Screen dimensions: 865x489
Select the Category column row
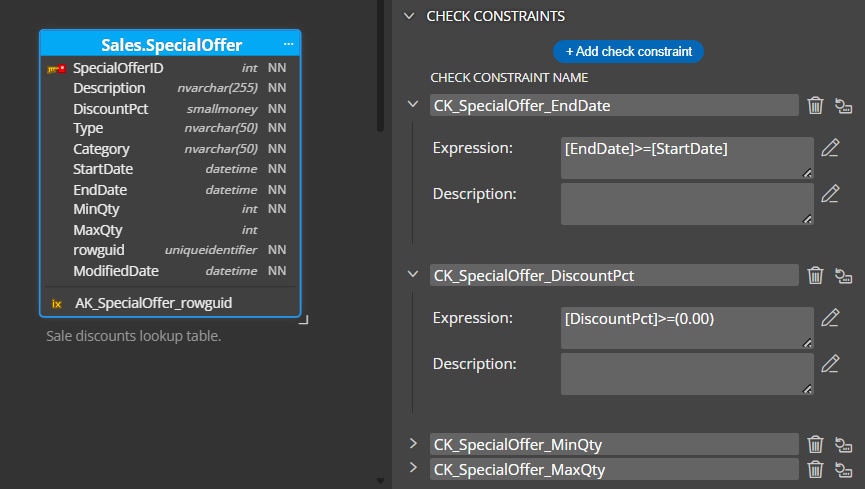(x=170, y=149)
